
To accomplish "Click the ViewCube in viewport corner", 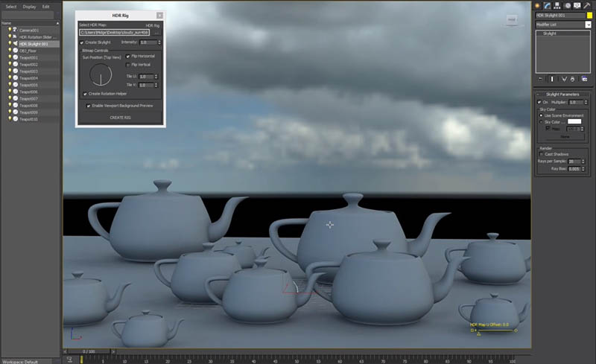I will tap(513, 18).
